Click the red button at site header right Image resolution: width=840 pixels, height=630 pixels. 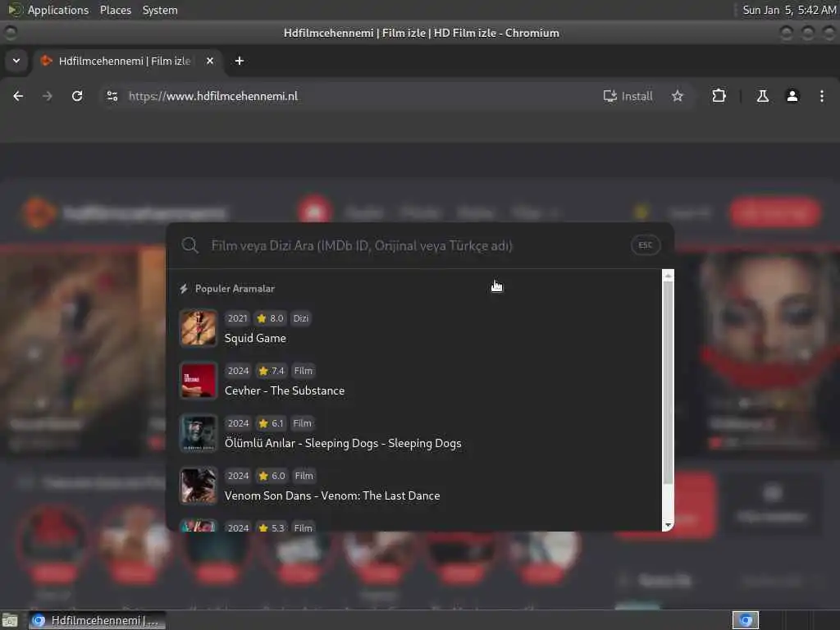(x=774, y=212)
